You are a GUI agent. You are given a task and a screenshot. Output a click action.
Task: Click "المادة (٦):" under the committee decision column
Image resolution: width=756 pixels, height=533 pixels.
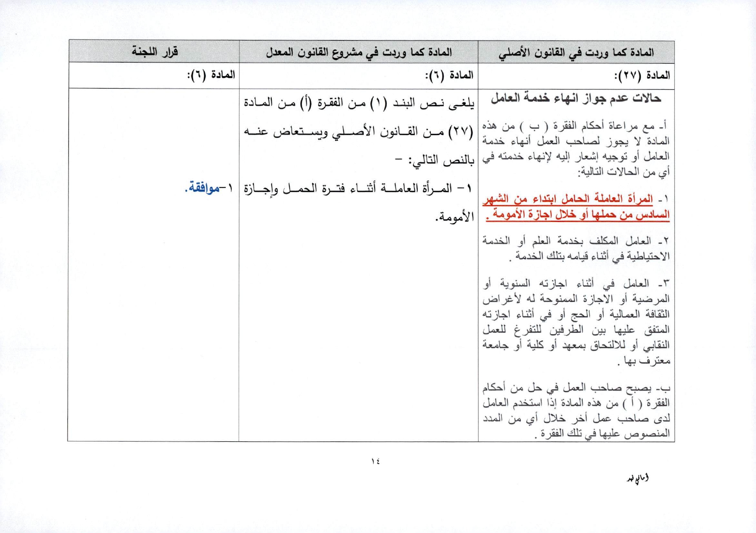click(211, 75)
